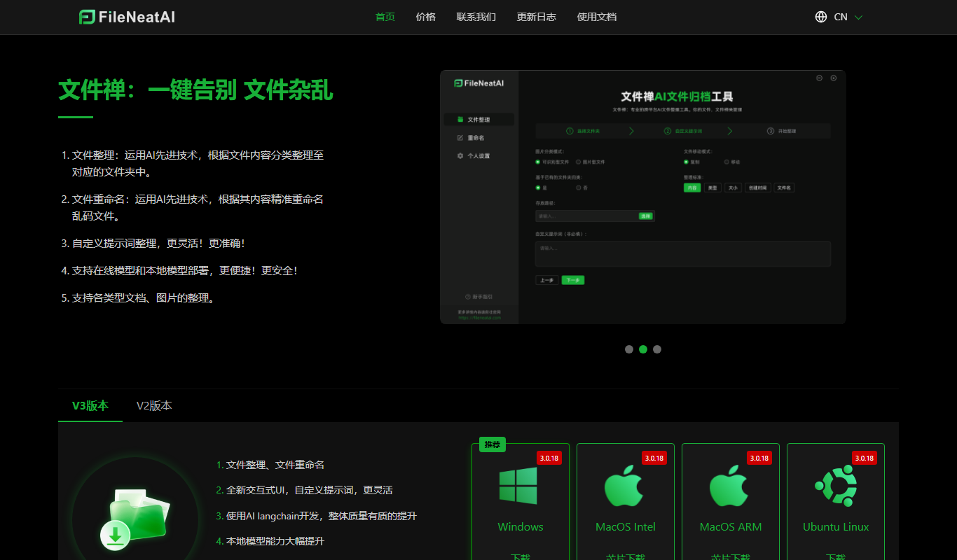
Task: Click the FileNeatAI logo inside the app preview
Action: pyautogui.click(x=479, y=83)
